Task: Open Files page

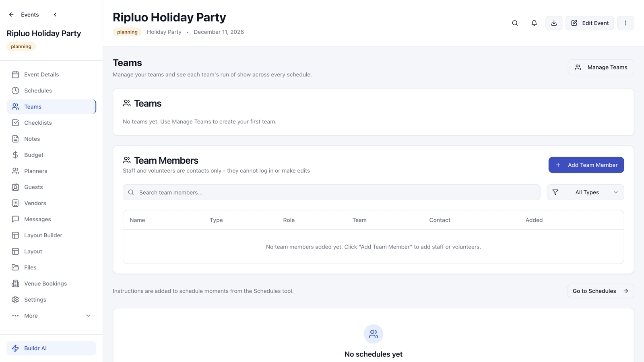Action: pyautogui.click(x=52, y=267)
